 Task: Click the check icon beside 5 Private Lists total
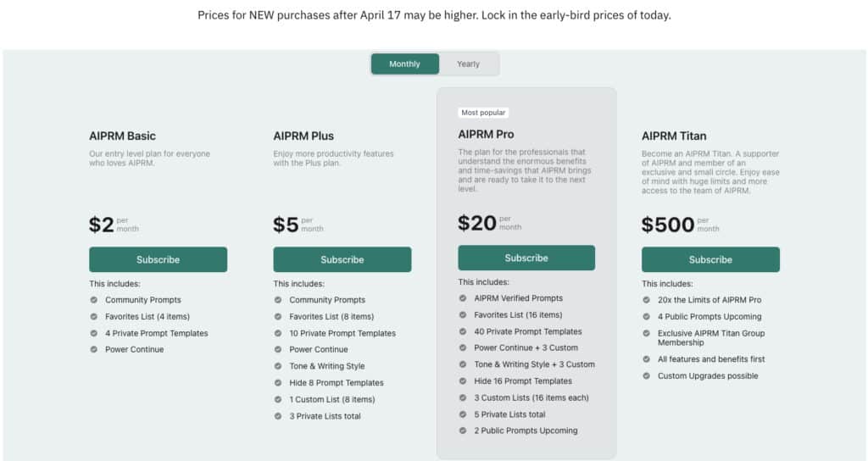463,414
